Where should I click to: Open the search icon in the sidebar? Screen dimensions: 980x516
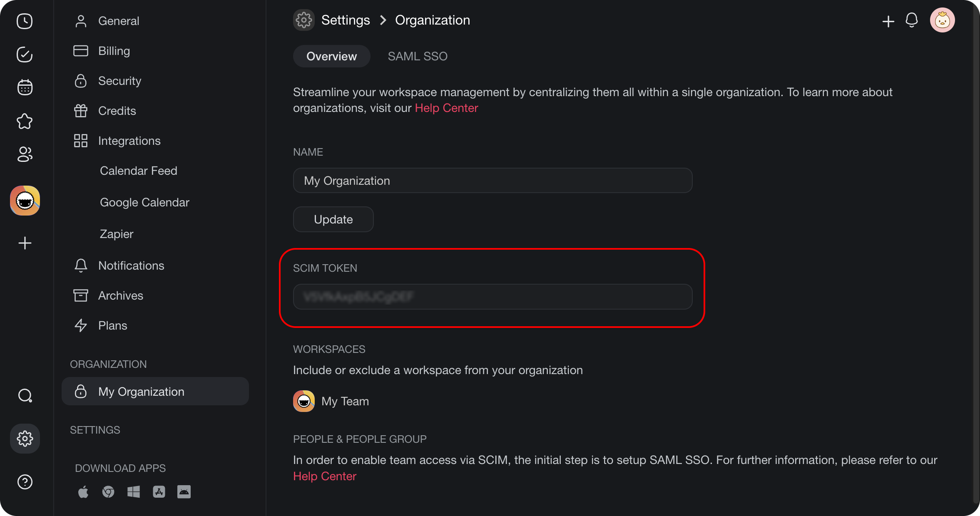coord(25,395)
